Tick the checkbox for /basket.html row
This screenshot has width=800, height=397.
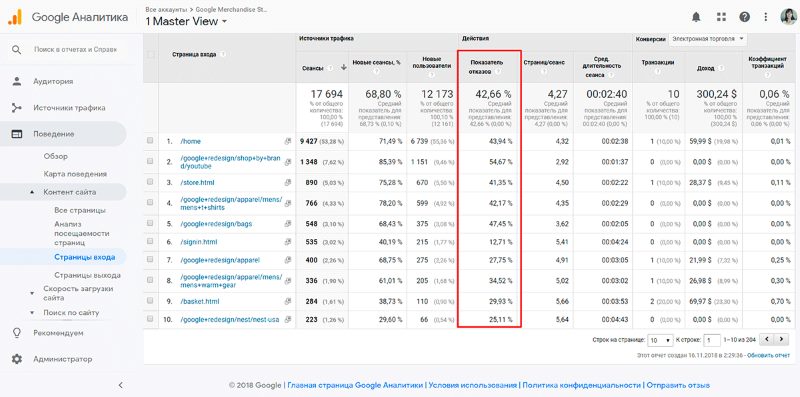[150, 301]
